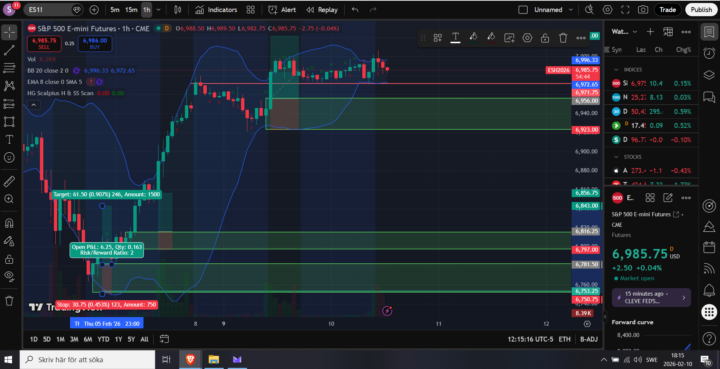720x369 pixels.
Task: Toggle magnet mode for drawings
Action: click(x=9, y=224)
